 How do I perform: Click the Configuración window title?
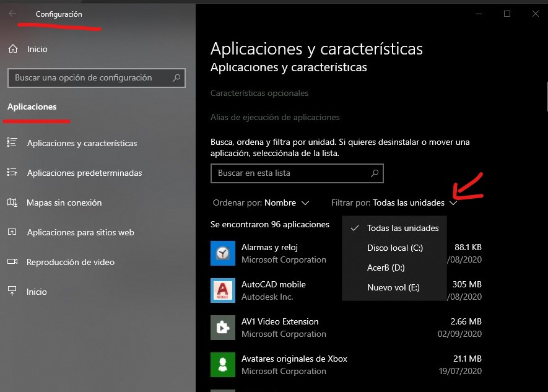(x=59, y=14)
